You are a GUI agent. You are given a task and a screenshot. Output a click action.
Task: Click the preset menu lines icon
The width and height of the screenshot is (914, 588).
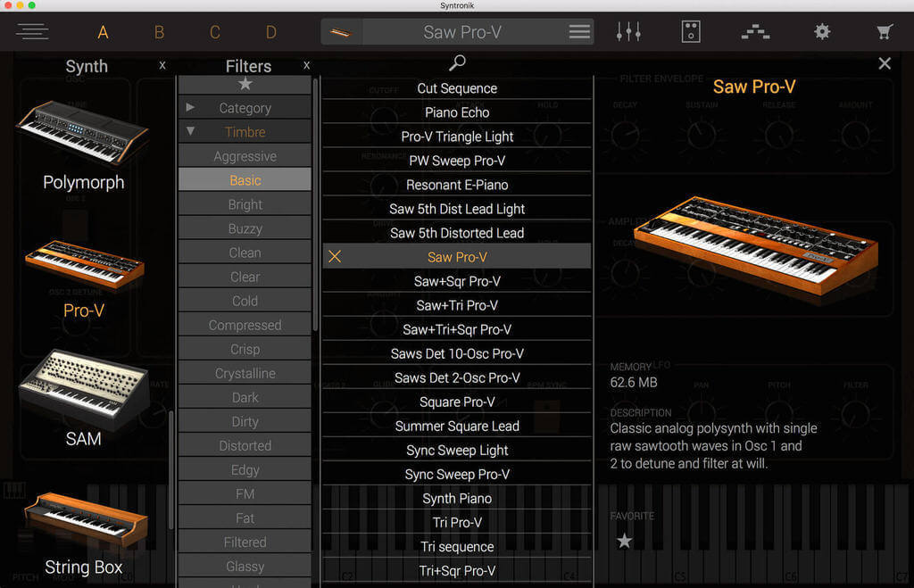coord(579,31)
